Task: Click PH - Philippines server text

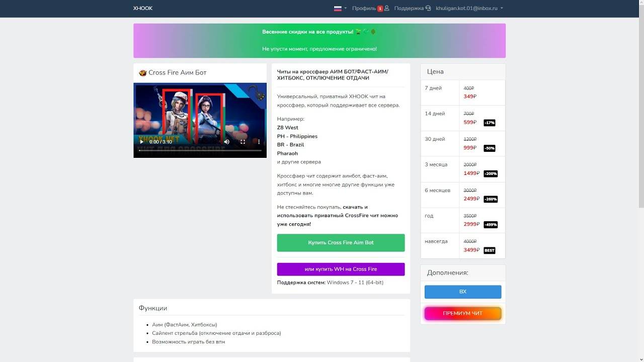Action: (x=297, y=136)
